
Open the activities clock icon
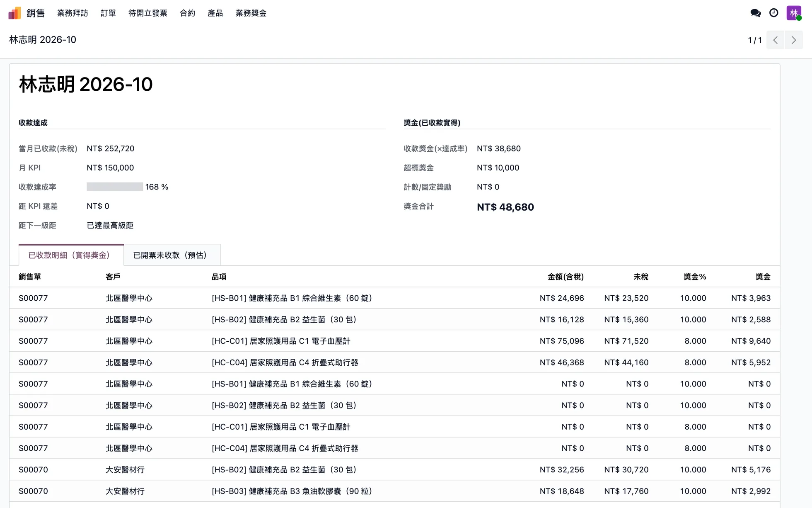pyautogui.click(x=773, y=13)
